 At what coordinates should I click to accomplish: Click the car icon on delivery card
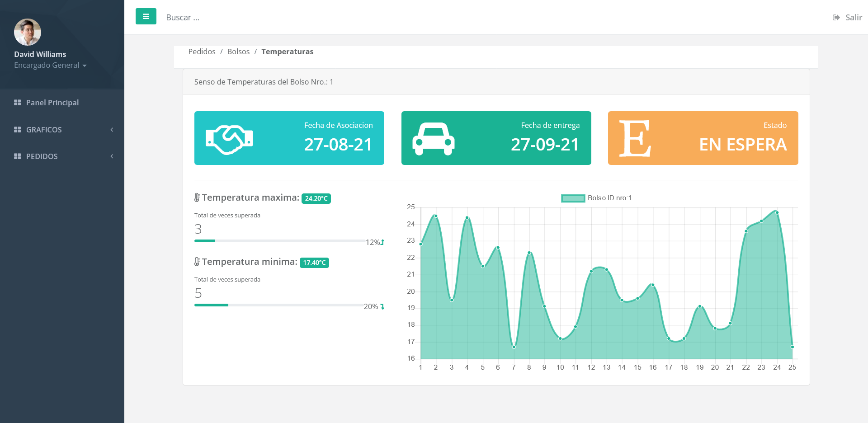point(433,139)
